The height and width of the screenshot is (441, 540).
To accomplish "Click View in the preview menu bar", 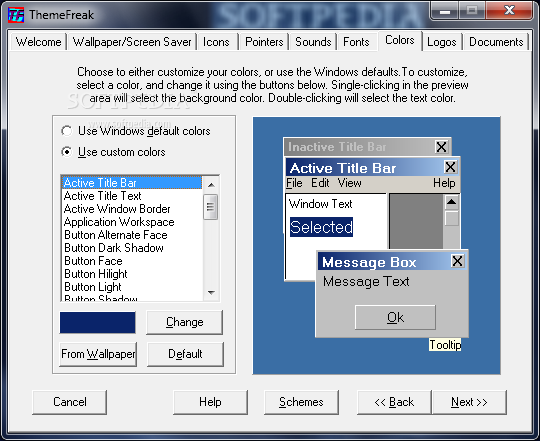I will tap(350, 183).
